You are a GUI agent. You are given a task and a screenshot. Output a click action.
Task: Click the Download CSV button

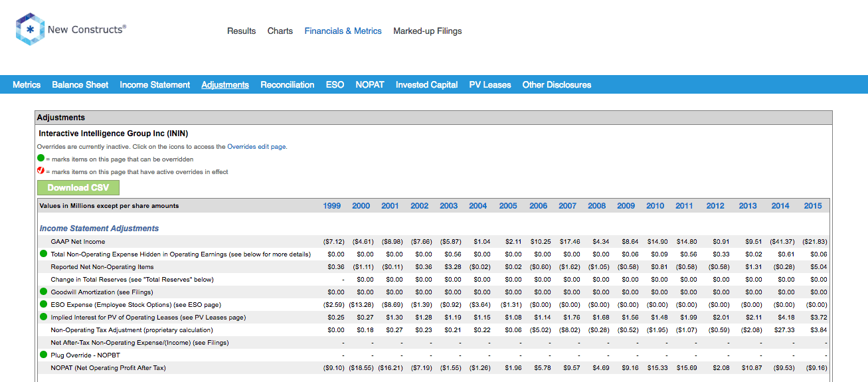pos(78,187)
